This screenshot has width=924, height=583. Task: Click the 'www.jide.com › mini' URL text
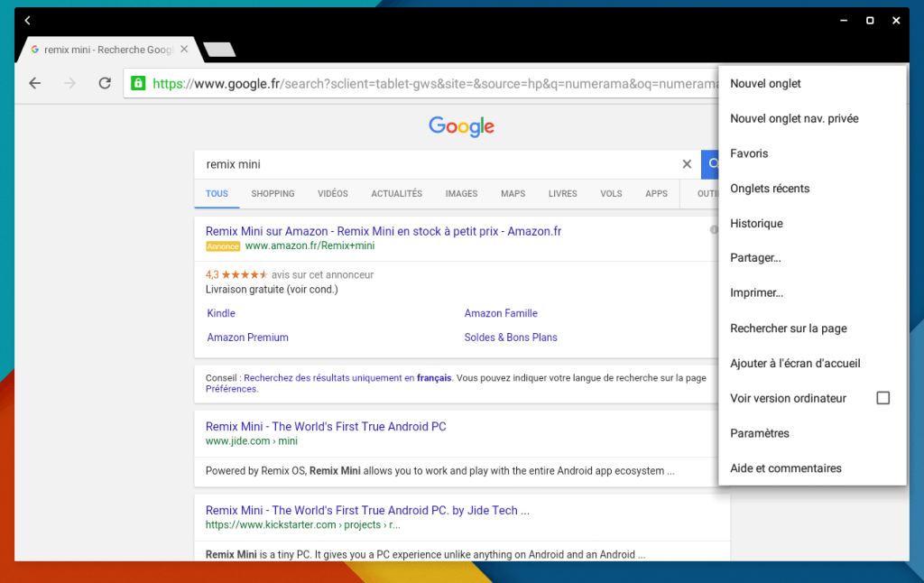(x=252, y=441)
